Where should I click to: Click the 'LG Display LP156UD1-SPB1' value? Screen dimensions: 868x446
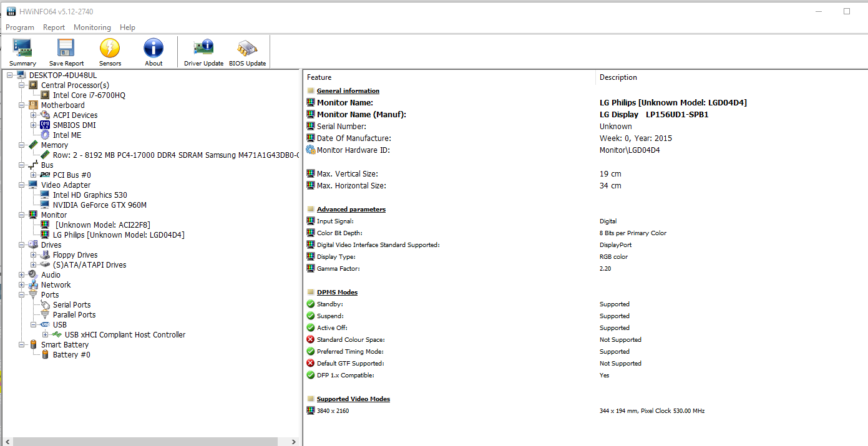tap(654, 114)
